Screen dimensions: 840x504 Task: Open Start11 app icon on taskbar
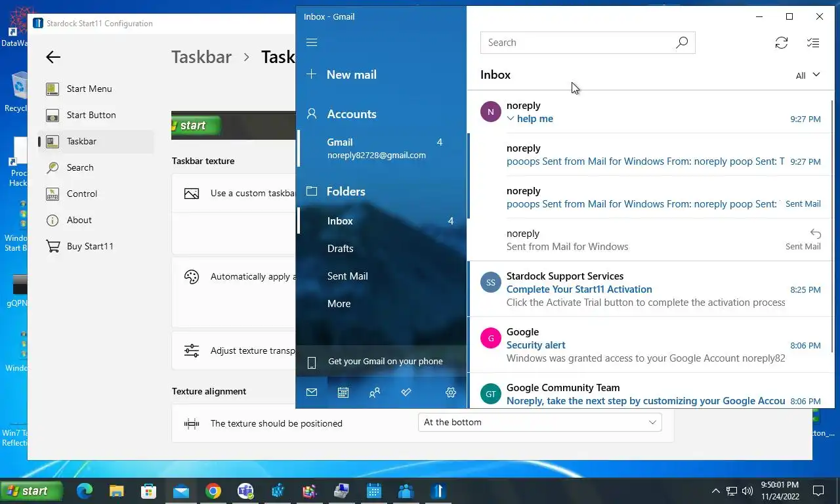pyautogui.click(x=438, y=491)
